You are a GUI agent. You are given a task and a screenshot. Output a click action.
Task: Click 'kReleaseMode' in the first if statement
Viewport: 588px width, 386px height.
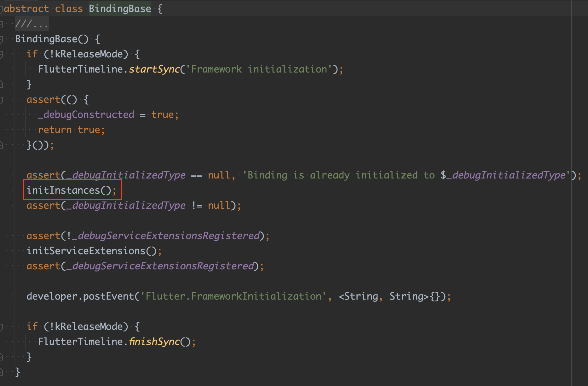[x=89, y=54]
